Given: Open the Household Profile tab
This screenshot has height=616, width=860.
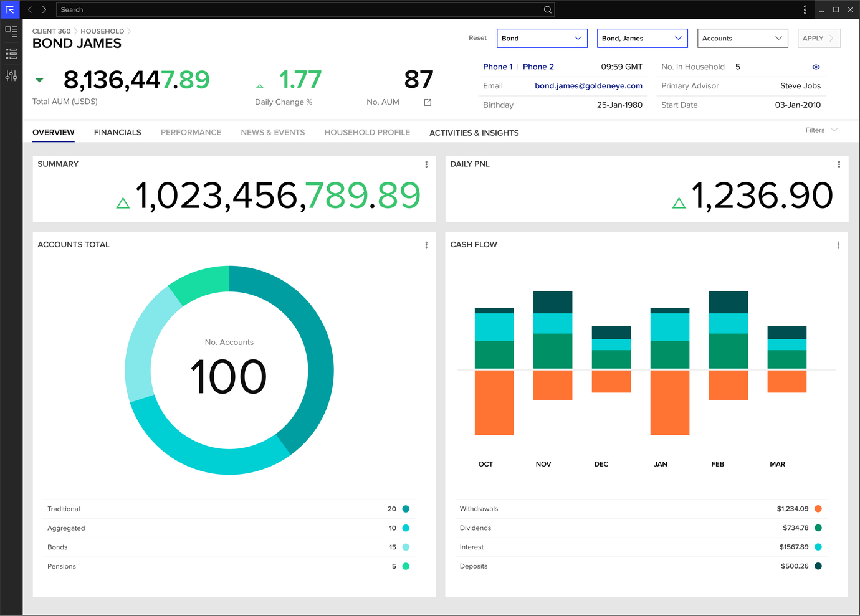Looking at the screenshot, I should (x=367, y=132).
